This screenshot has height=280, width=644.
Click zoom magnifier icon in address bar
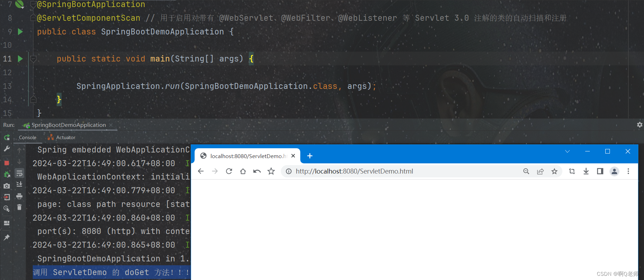526,171
